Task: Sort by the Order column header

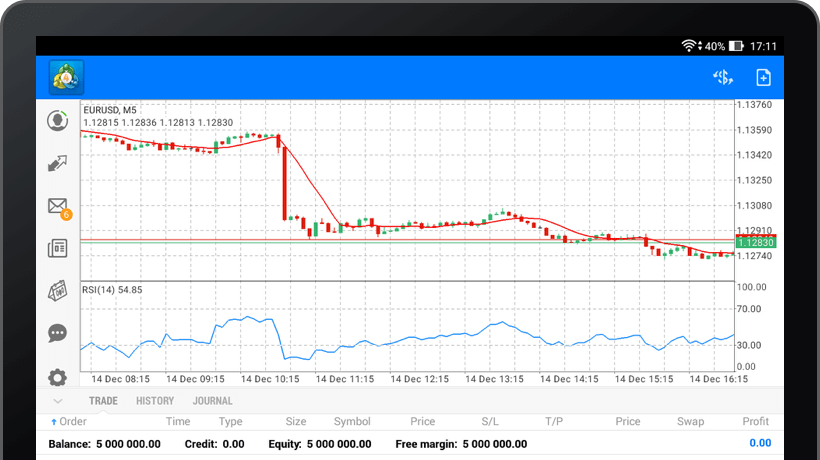Action: 69,421
